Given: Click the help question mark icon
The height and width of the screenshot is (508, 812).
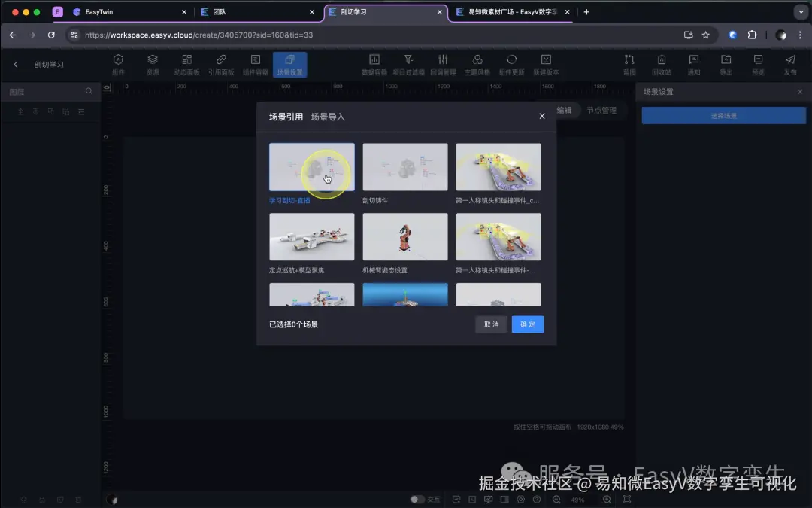Looking at the screenshot, I should tap(537, 499).
